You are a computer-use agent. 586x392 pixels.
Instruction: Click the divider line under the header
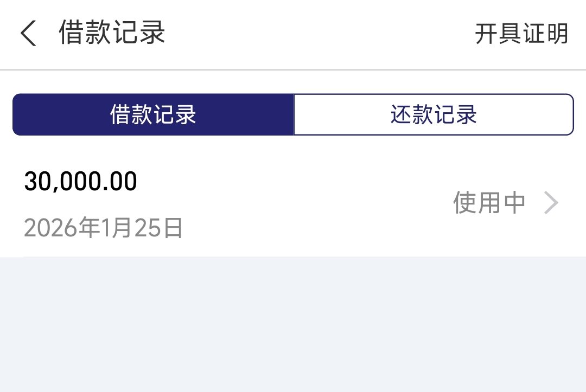click(x=293, y=70)
